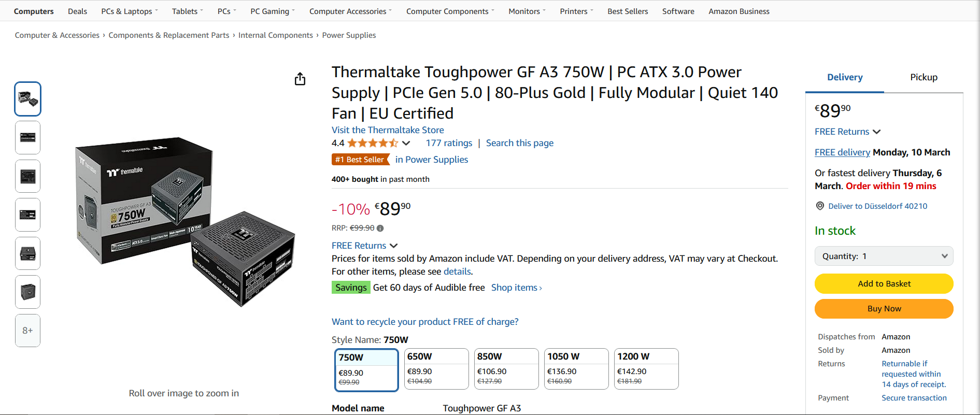The height and width of the screenshot is (415, 980).
Task: Click the Buy Now button
Action: [x=884, y=309]
